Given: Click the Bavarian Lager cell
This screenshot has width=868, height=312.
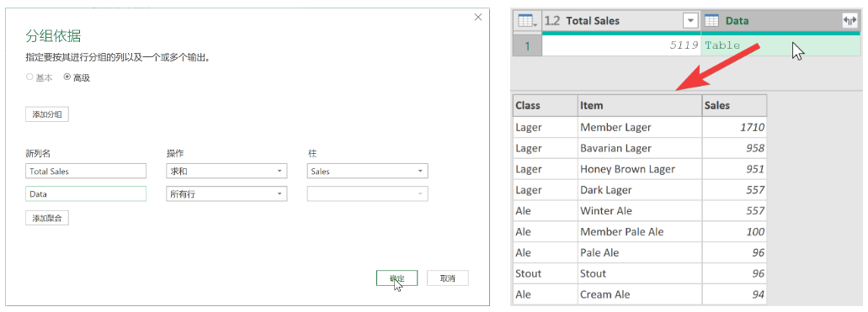Looking at the screenshot, I should 640,148.
